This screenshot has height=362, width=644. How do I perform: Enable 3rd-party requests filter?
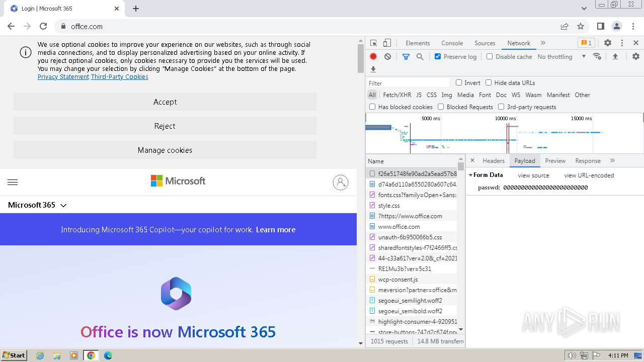pyautogui.click(x=501, y=107)
